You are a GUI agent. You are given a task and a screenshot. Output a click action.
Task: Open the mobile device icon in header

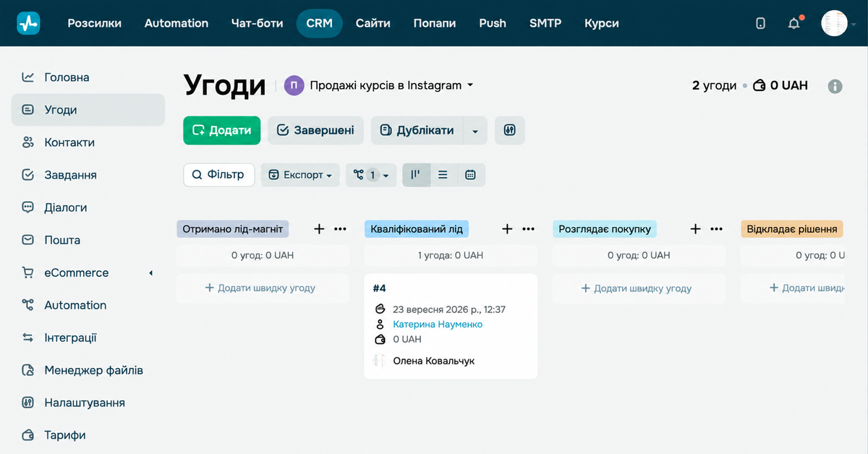pyautogui.click(x=760, y=23)
